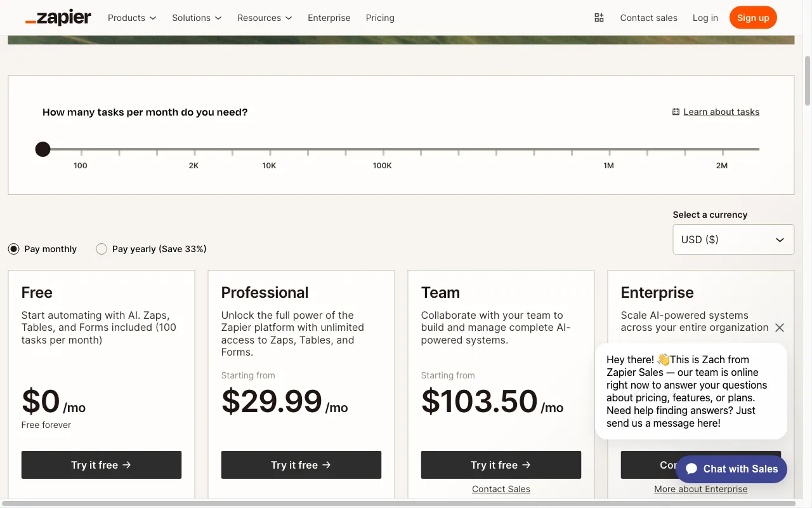Click the 100K label on slider

click(x=383, y=166)
